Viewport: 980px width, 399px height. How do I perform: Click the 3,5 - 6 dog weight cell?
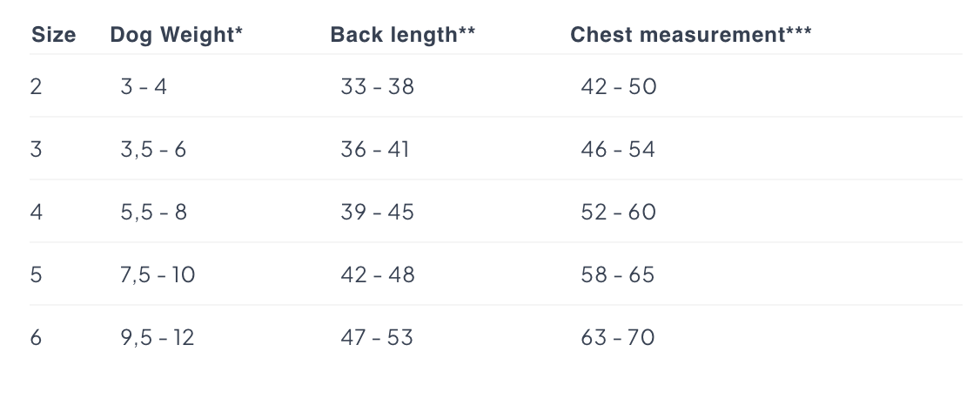click(x=153, y=150)
